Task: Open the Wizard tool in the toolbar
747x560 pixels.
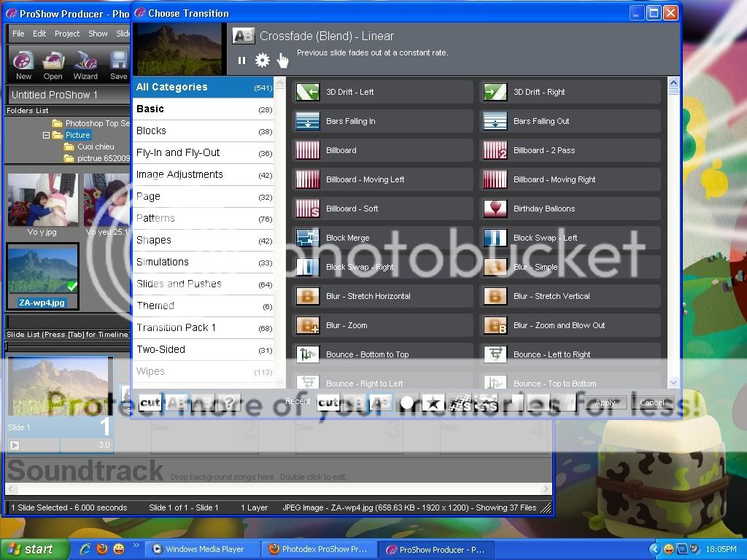Action: coord(85,64)
